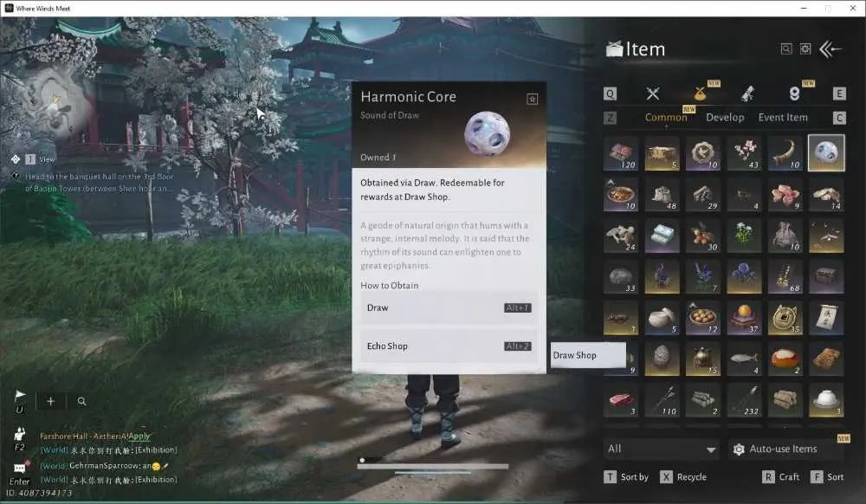Screen dimensions: 866x504
Task: Click the flag icon above the U key
Action: (x=20, y=395)
